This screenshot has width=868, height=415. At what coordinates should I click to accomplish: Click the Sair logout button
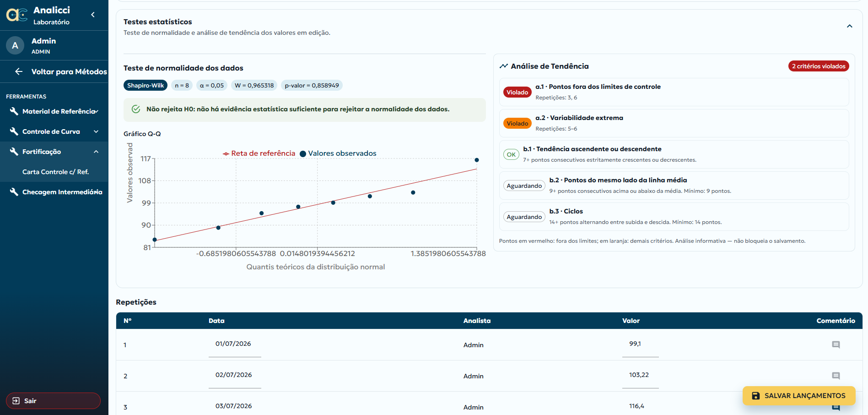(x=53, y=401)
